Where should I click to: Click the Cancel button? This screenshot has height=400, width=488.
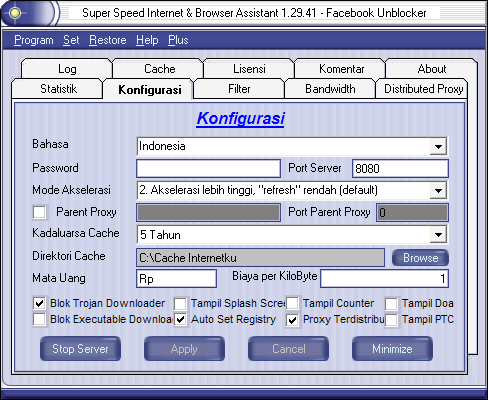click(x=288, y=349)
